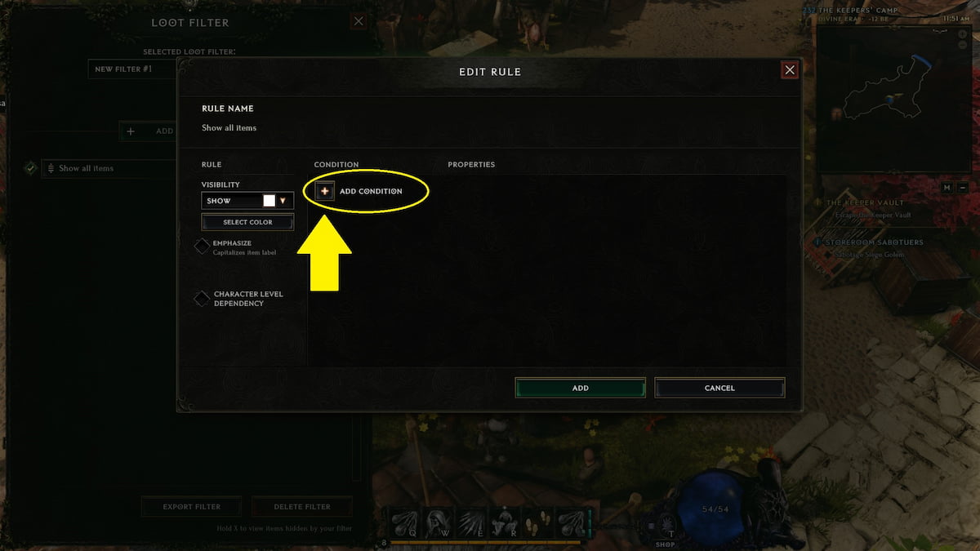Expand The Keeper Vault quest entry
This screenshot has height=551, width=980.
click(864, 202)
